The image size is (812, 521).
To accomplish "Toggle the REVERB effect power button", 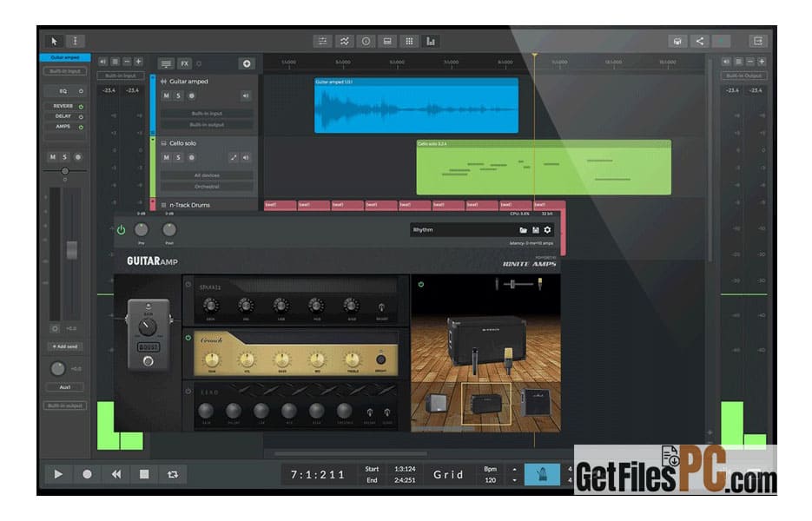I will coord(81,106).
